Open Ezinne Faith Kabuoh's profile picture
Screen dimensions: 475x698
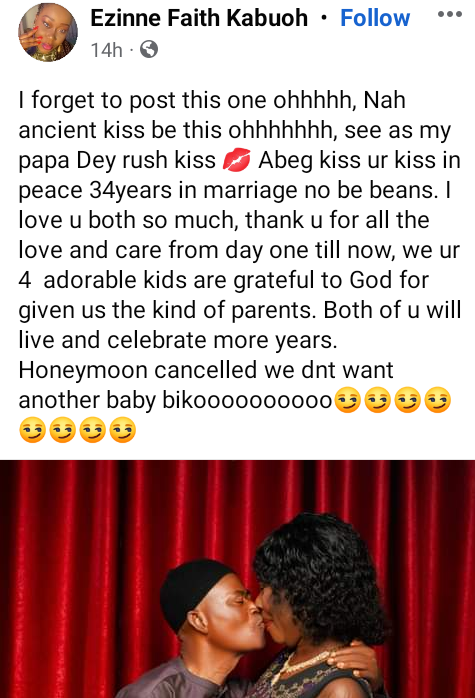48,32
